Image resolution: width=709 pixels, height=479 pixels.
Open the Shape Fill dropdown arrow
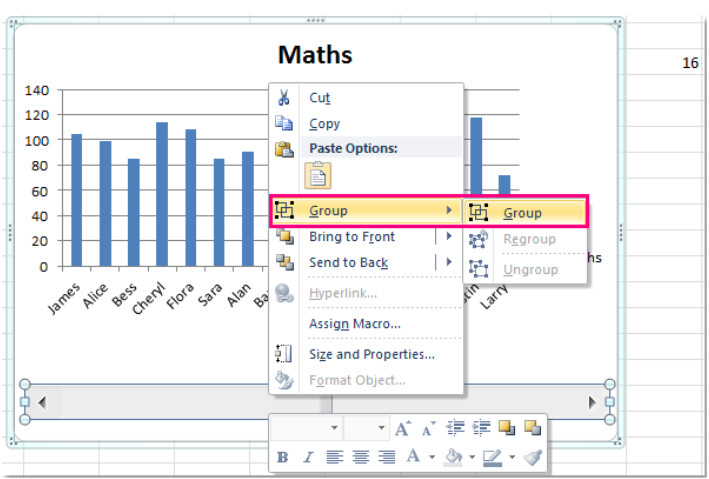point(472,457)
